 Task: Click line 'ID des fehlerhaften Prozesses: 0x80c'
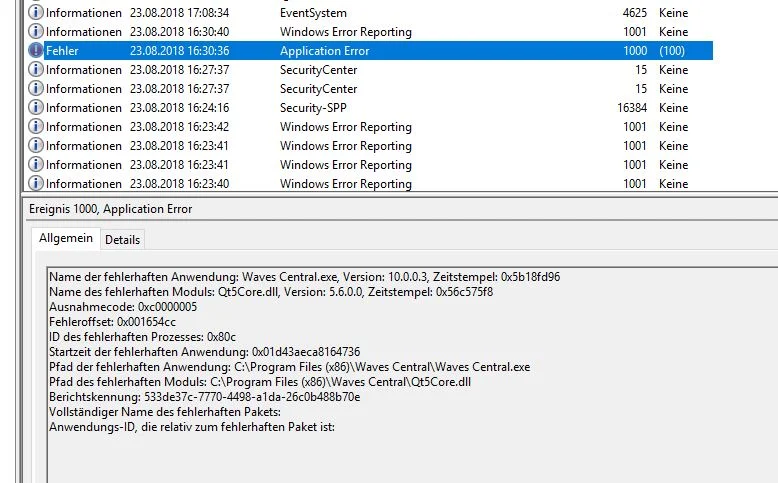142,337
